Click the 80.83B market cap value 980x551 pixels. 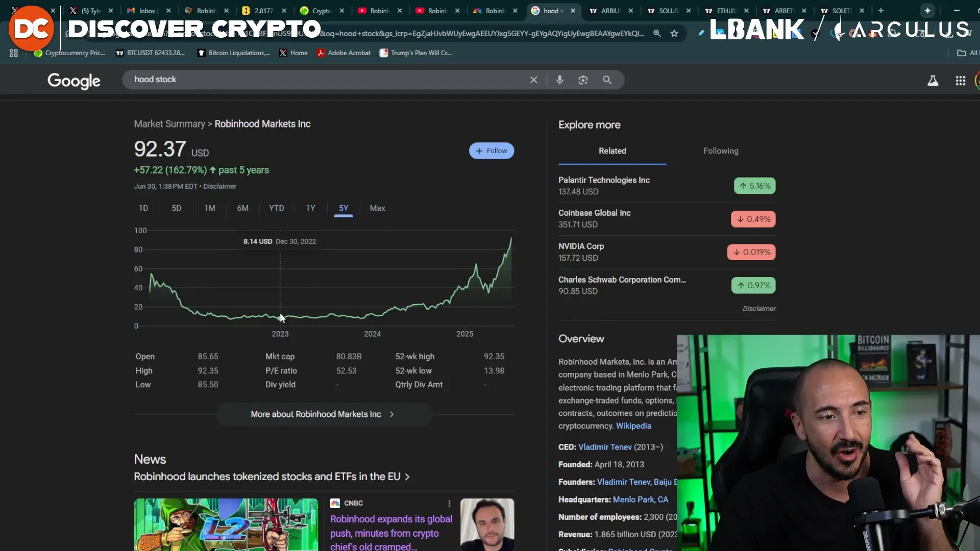pyautogui.click(x=349, y=357)
